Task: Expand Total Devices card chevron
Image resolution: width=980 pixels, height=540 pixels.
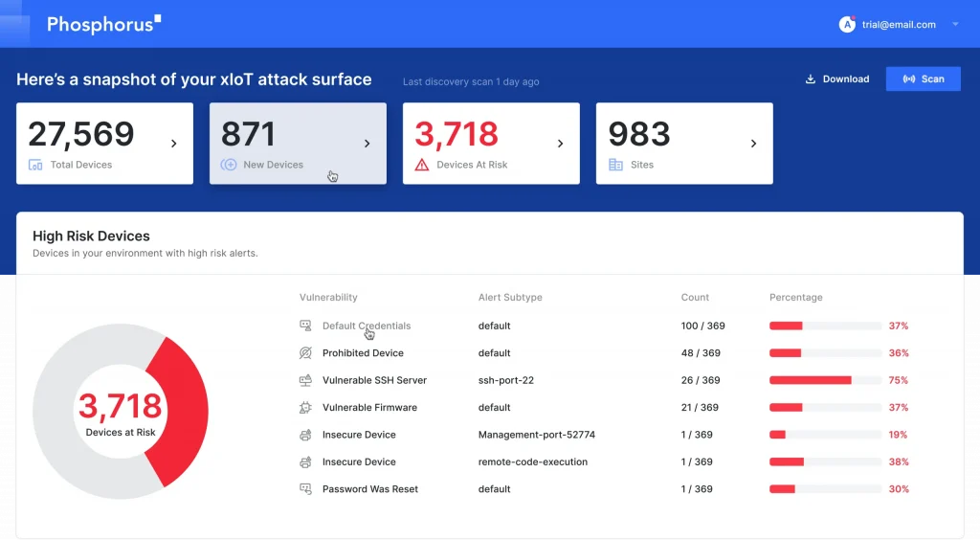Action: pos(173,144)
